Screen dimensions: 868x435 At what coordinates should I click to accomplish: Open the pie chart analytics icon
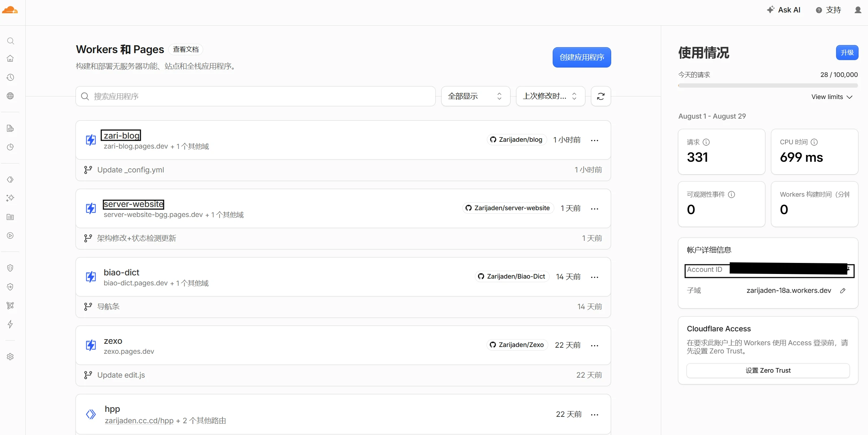coord(10,147)
